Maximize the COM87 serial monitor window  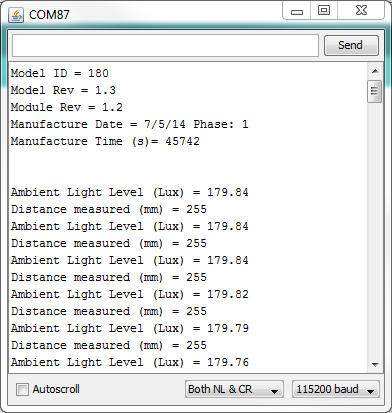tap(324, 11)
